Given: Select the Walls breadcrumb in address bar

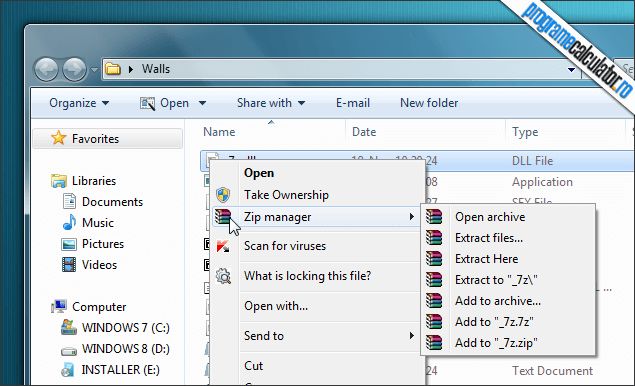Looking at the screenshot, I should click(x=156, y=69).
